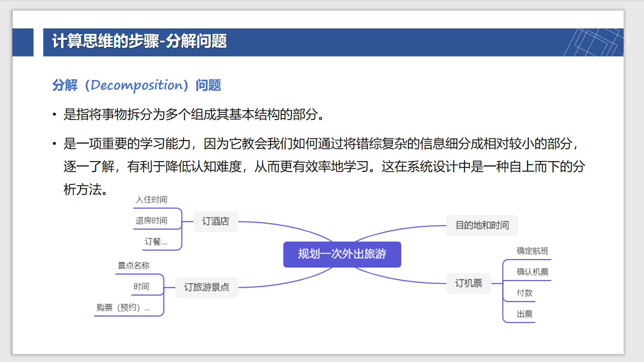Click the central node 规划一次外出旅游
Image resolution: width=644 pixels, height=362 pixels.
(342, 254)
